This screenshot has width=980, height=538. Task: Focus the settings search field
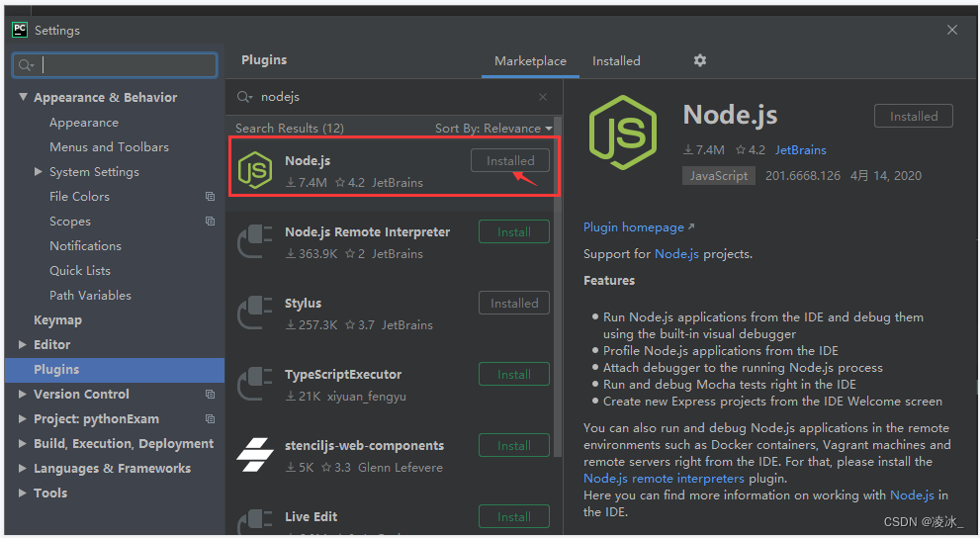(x=115, y=65)
